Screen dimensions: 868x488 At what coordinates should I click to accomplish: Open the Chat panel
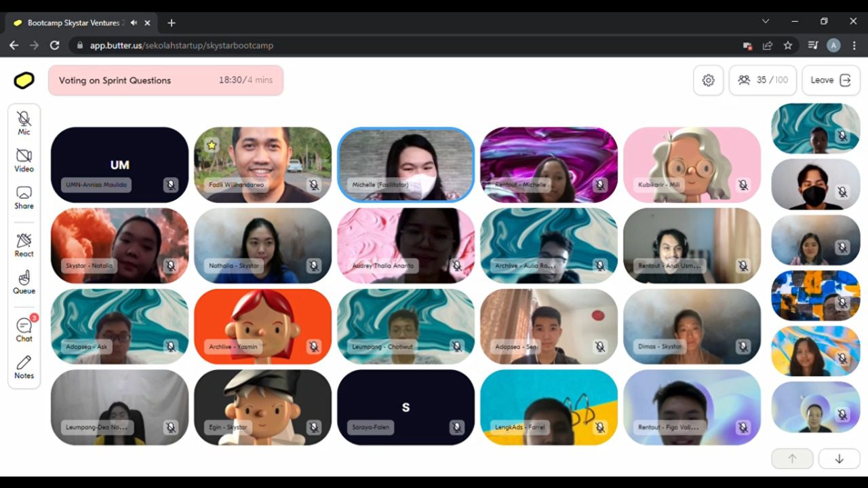click(x=24, y=329)
